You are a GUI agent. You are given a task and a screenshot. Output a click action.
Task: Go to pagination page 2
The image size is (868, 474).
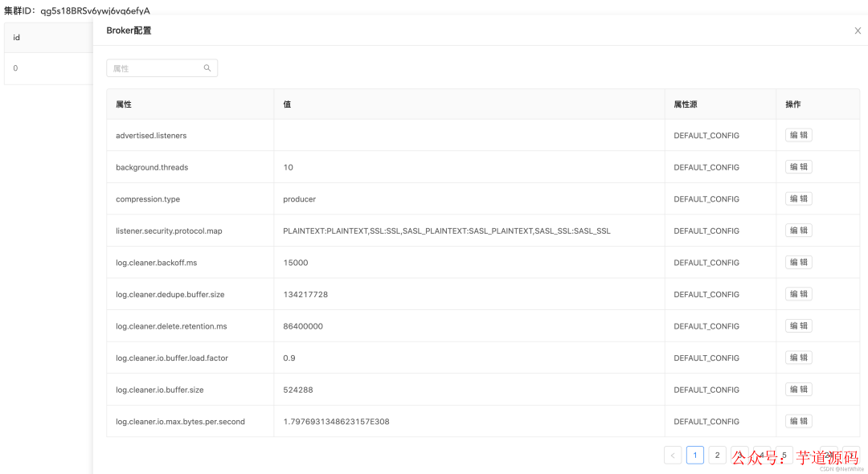[x=717, y=456]
